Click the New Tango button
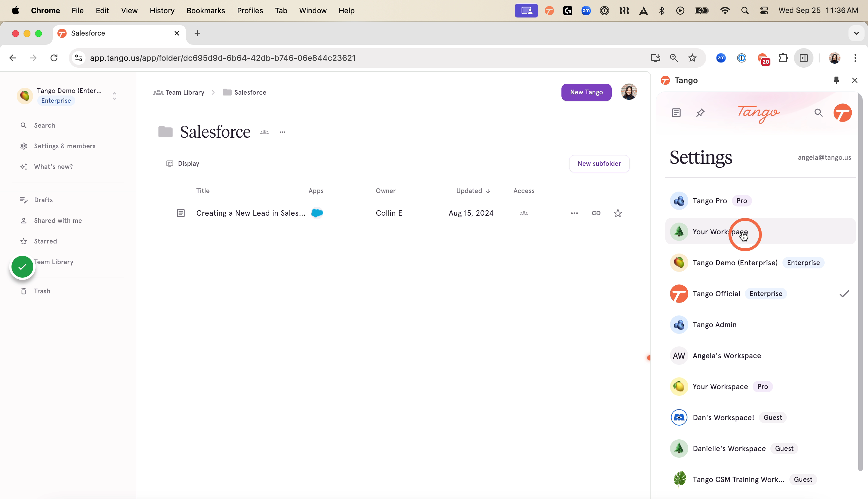 point(586,92)
